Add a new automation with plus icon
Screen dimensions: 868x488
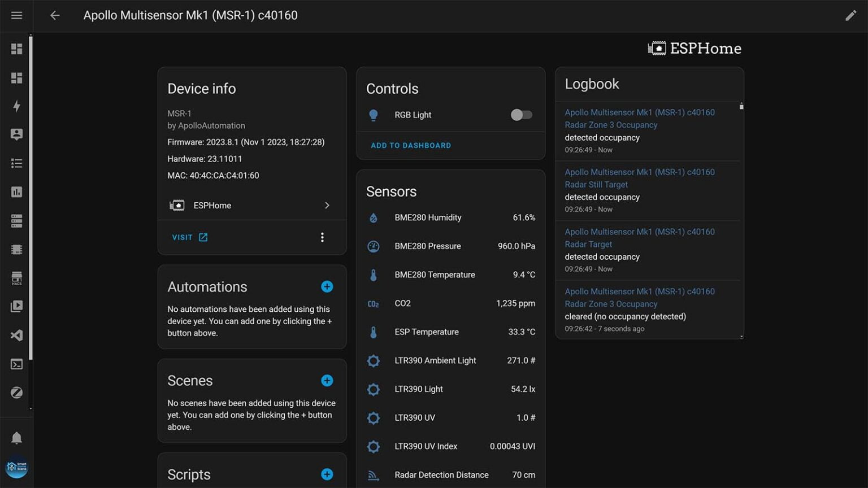point(327,287)
